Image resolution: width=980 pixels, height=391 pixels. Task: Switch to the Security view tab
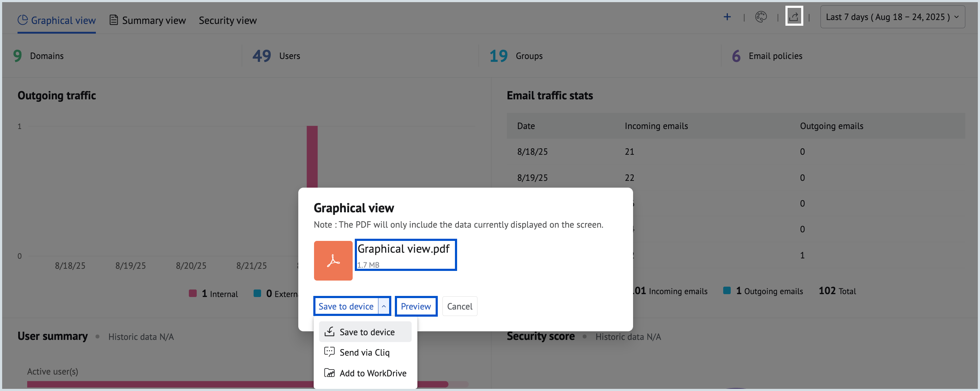tap(227, 20)
